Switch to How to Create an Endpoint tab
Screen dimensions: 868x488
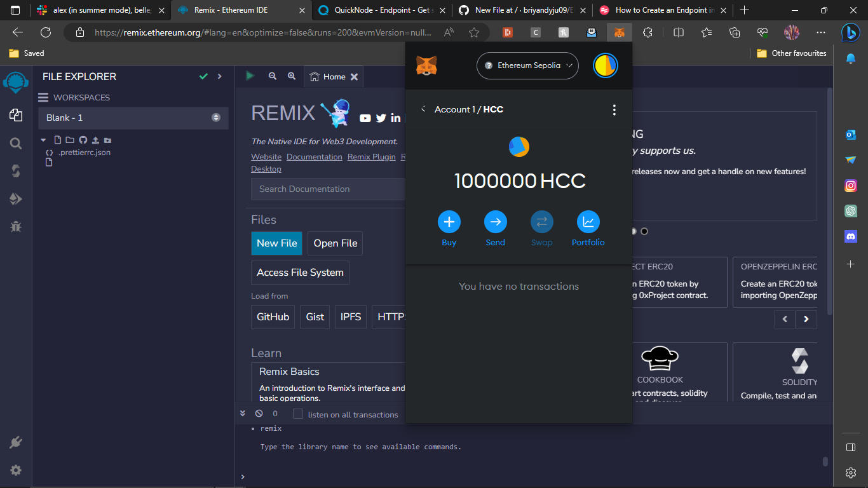point(662,10)
